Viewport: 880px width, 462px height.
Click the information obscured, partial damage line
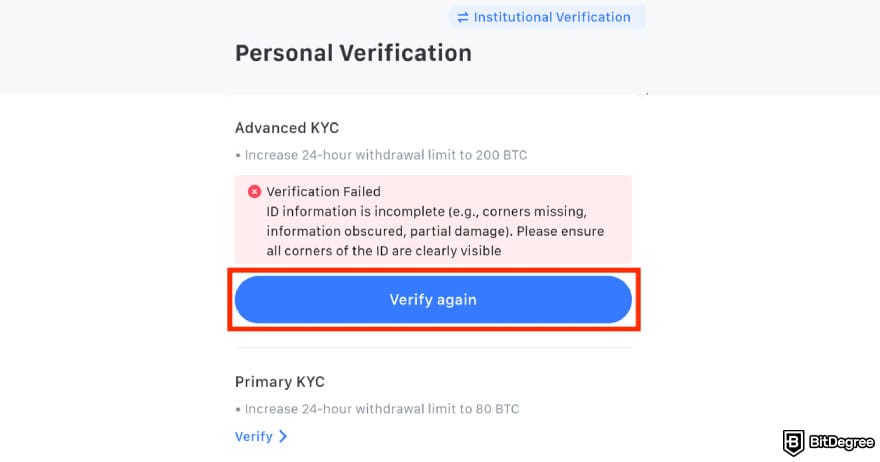click(x=436, y=231)
